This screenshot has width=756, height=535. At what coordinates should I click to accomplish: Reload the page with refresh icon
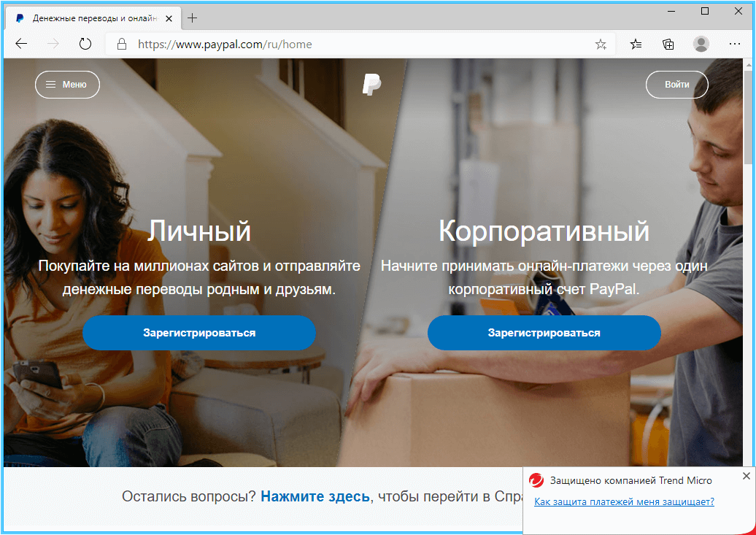85,45
